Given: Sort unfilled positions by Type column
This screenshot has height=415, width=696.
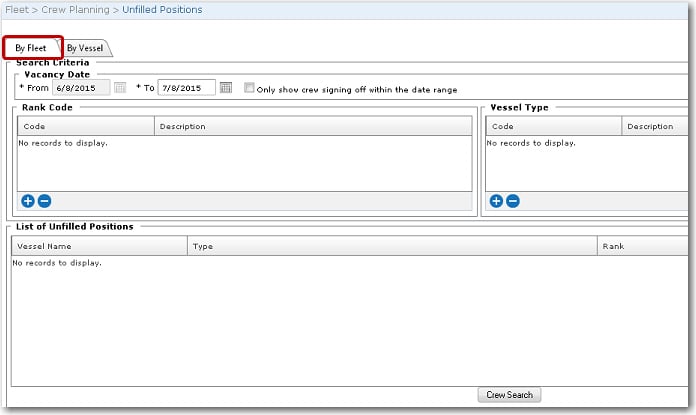Looking at the screenshot, I should tap(203, 246).
